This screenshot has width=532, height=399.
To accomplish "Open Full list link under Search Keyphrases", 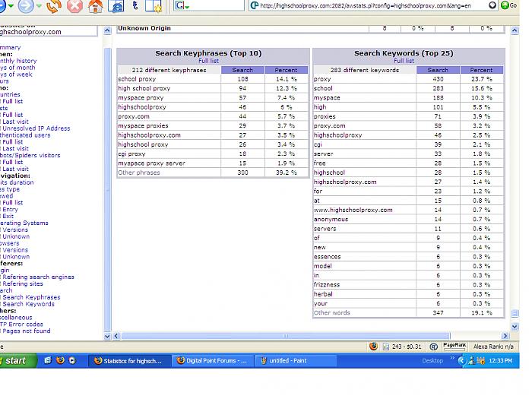I will pyautogui.click(x=207, y=61).
